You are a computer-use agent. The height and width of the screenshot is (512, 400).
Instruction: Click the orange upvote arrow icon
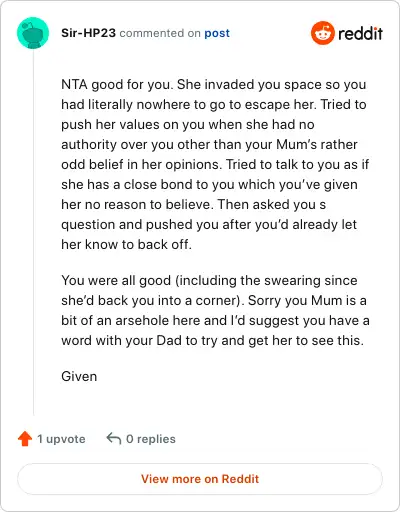(x=25, y=439)
